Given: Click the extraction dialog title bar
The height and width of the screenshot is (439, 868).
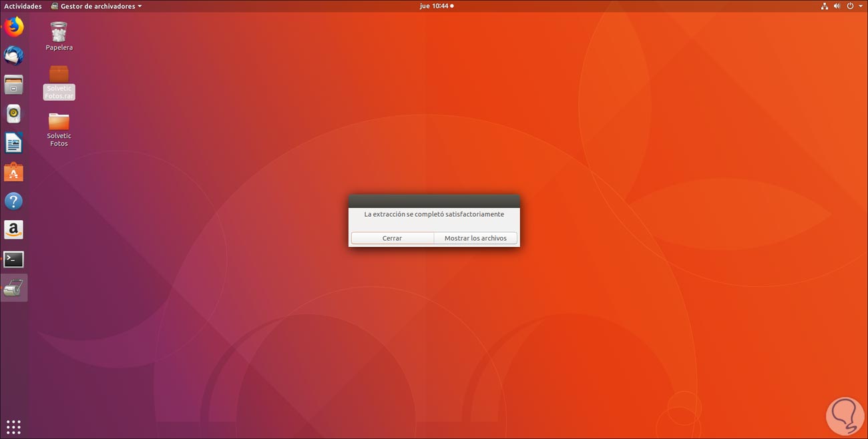Looking at the screenshot, I should tap(434, 201).
